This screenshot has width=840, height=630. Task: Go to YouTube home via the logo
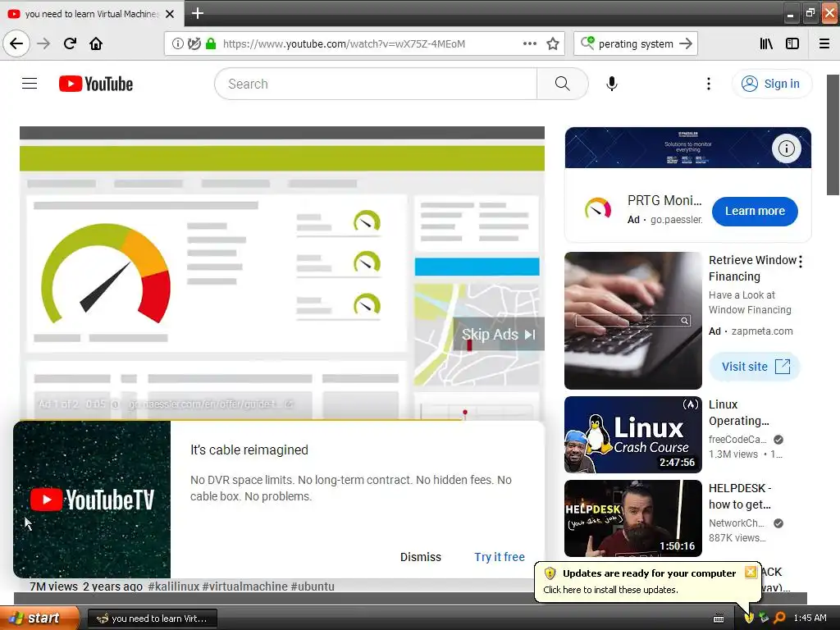96,84
